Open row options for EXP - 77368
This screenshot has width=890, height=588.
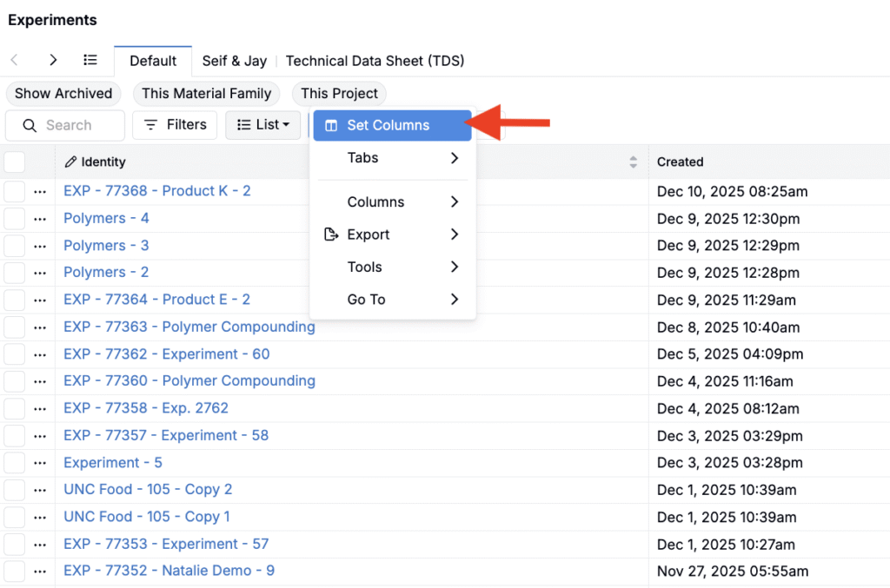(x=39, y=192)
